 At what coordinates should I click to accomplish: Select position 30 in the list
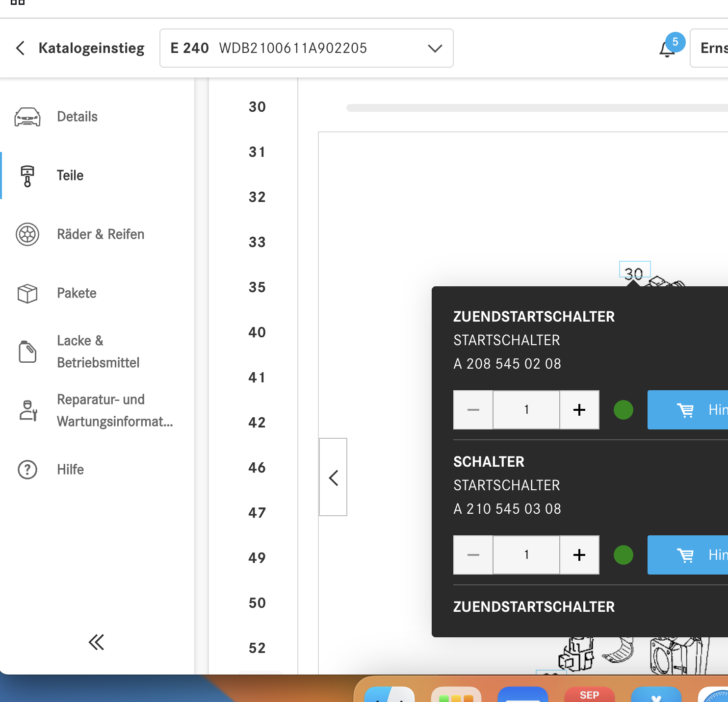pos(257,107)
